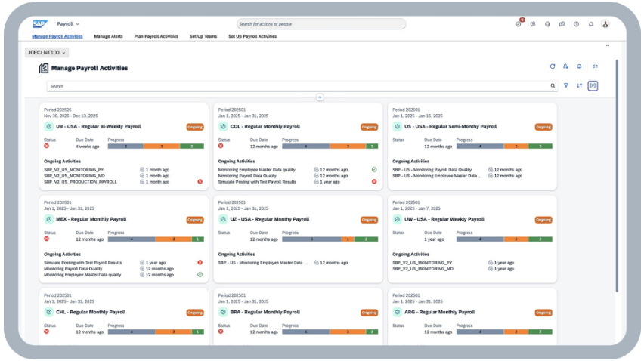Click the magnifier icon in the activities search
Screen dimensions: 644x361
(553, 86)
